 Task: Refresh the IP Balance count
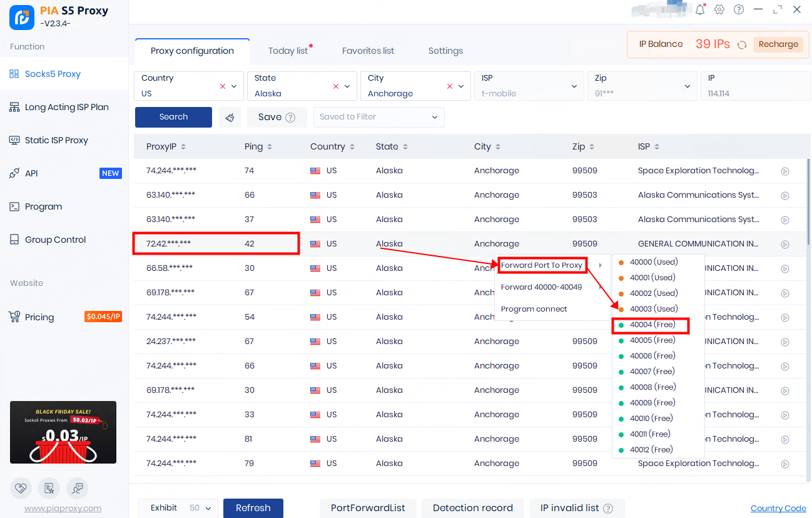tap(742, 44)
